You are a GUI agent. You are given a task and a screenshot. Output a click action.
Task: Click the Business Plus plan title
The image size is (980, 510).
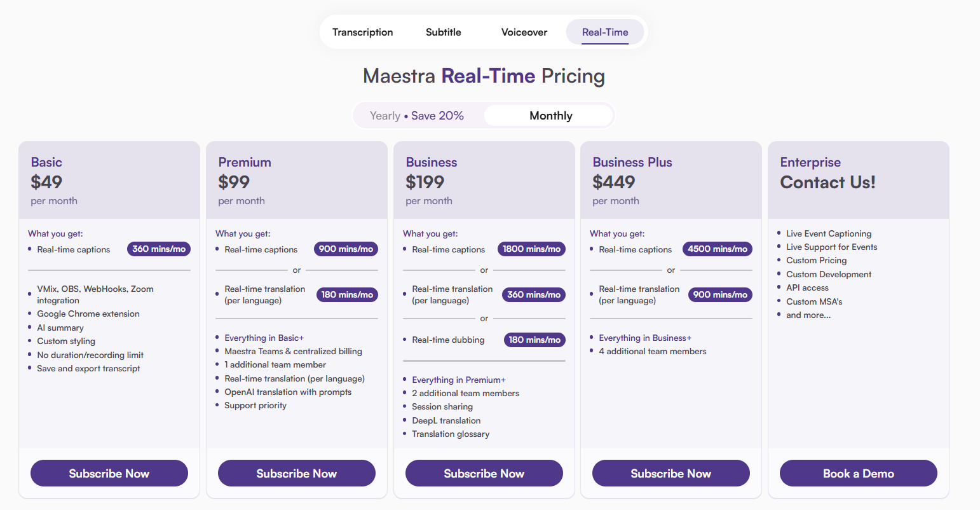[x=632, y=162]
